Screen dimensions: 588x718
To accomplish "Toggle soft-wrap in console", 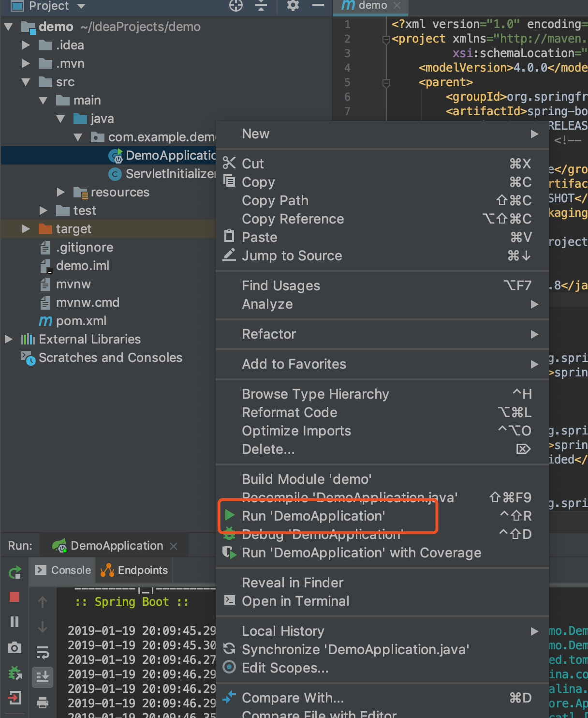I will tap(43, 653).
